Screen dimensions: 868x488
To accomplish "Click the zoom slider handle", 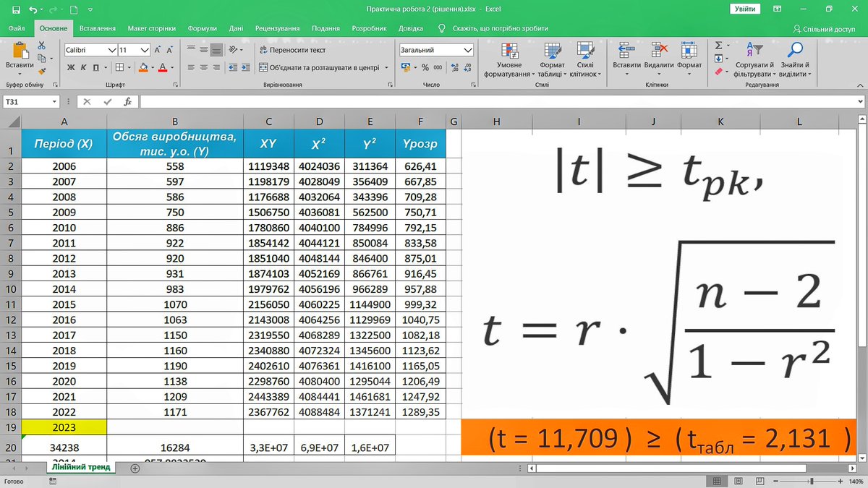I will click(x=813, y=481).
